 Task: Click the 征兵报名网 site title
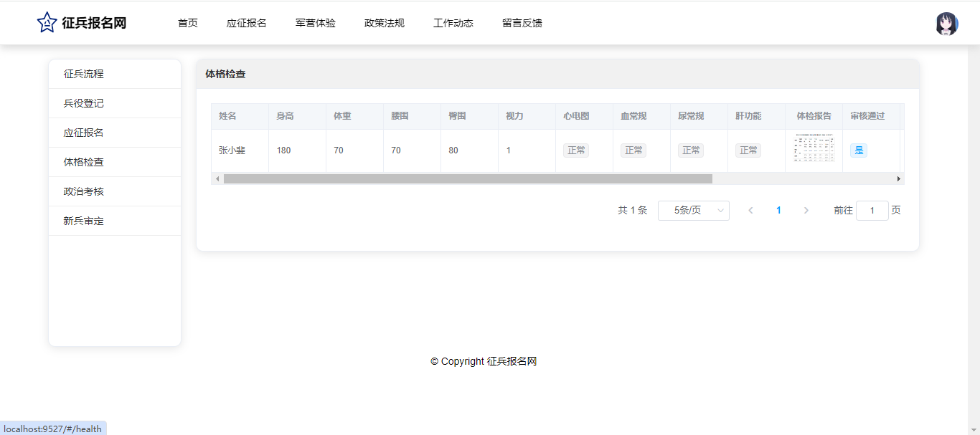tap(94, 23)
